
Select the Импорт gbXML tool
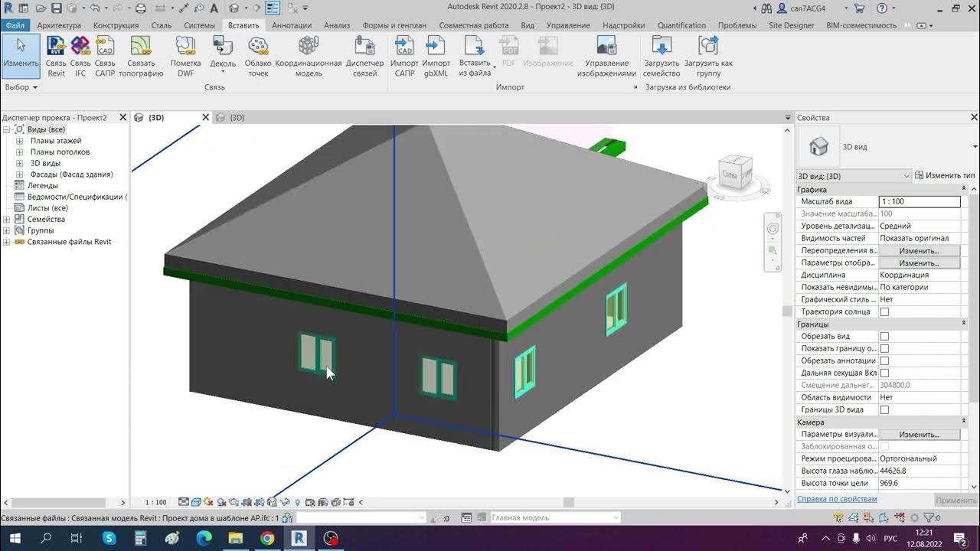tap(436, 57)
